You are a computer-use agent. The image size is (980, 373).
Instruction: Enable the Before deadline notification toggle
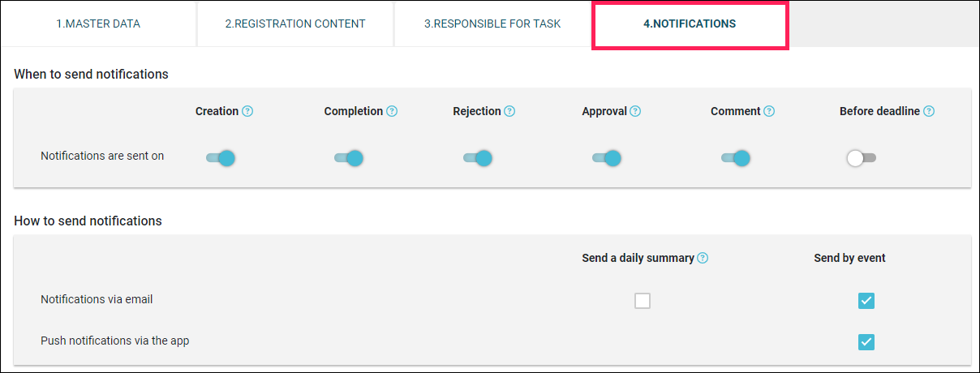coord(861,158)
